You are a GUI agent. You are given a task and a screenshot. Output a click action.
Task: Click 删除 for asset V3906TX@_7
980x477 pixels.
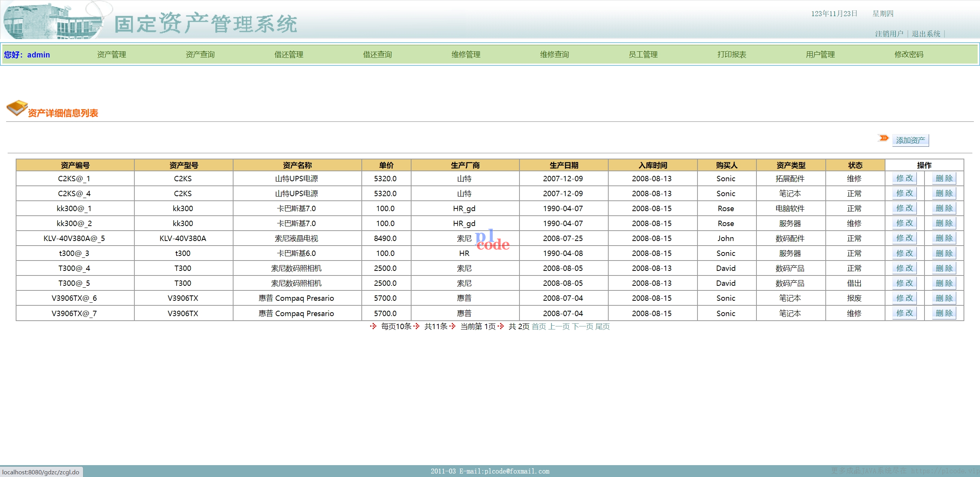[944, 313]
